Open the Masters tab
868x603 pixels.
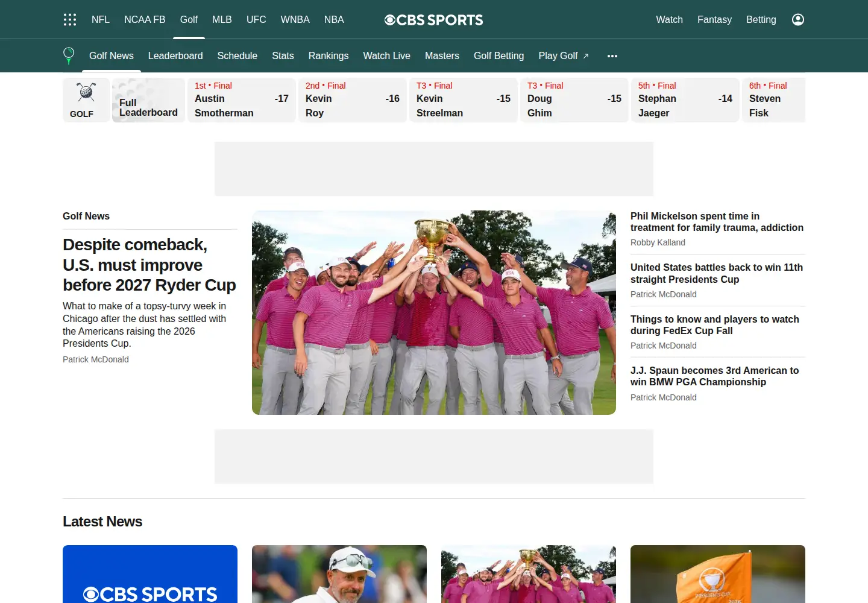click(x=442, y=55)
